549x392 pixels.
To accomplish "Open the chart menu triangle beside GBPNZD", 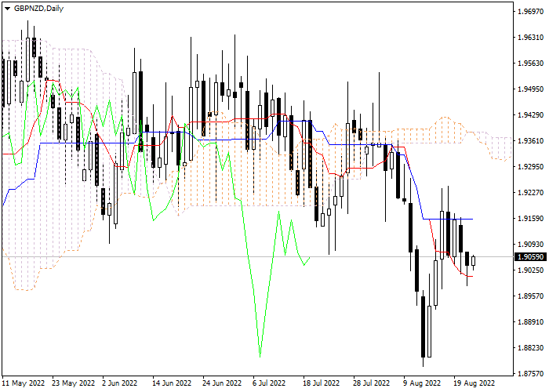I will [7, 9].
